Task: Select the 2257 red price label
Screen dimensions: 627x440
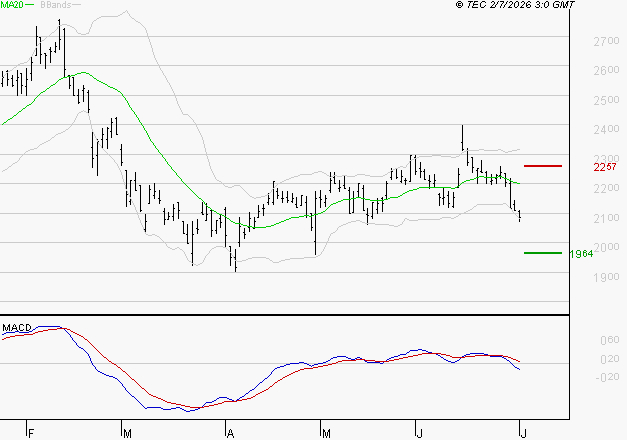Action: (605, 167)
